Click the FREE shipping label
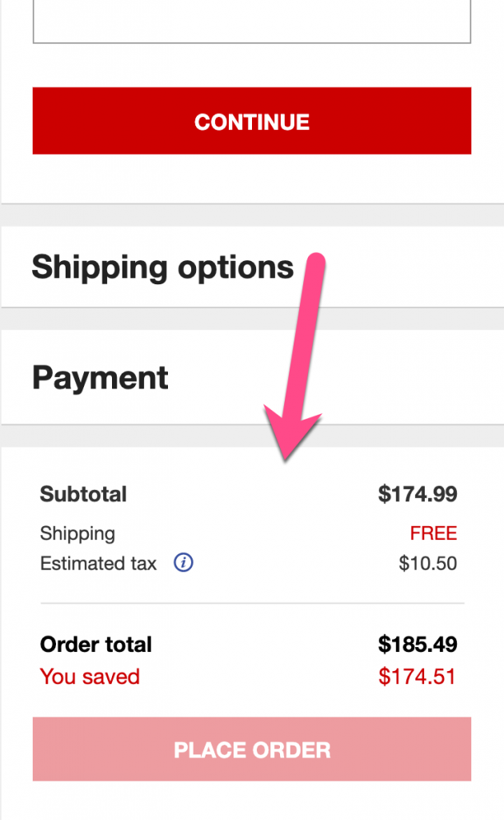 click(x=433, y=533)
